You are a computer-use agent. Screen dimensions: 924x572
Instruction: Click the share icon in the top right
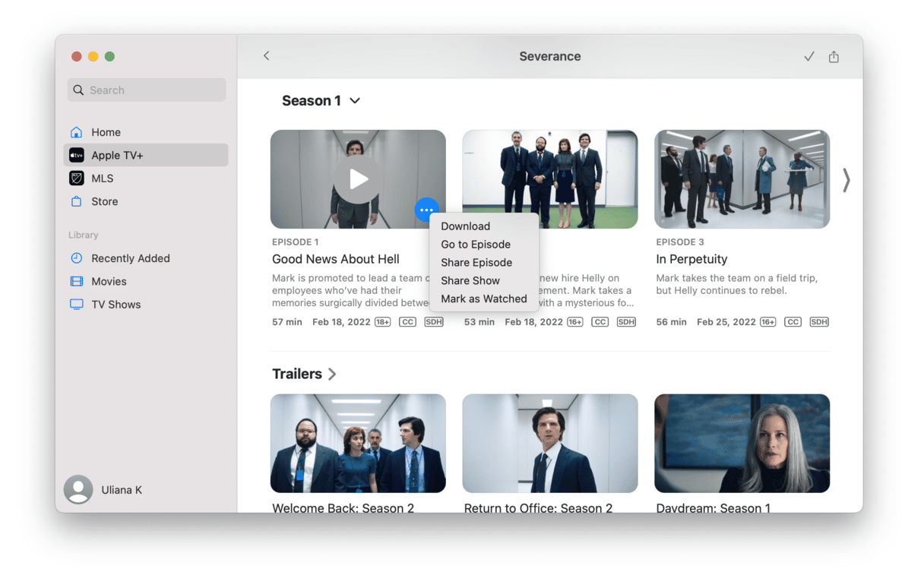pos(834,57)
